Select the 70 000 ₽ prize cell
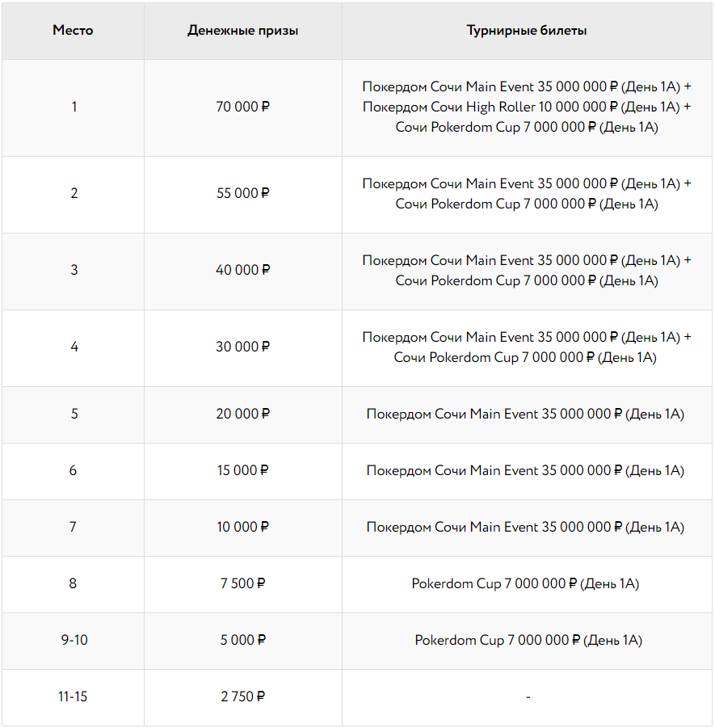The image size is (715, 728). click(x=242, y=107)
